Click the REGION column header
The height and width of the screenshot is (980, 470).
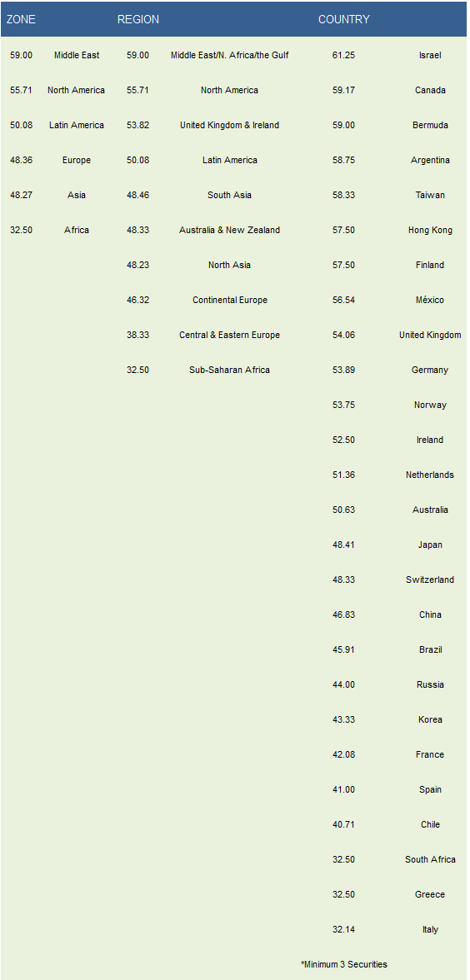pyautogui.click(x=138, y=19)
